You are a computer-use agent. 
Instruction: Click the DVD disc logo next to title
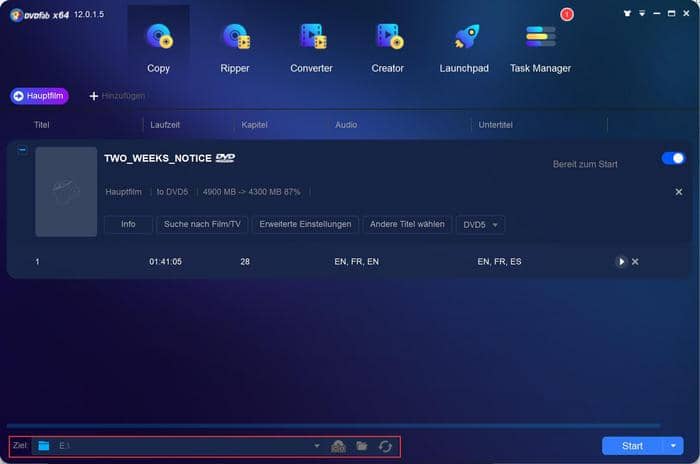(x=225, y=158)
